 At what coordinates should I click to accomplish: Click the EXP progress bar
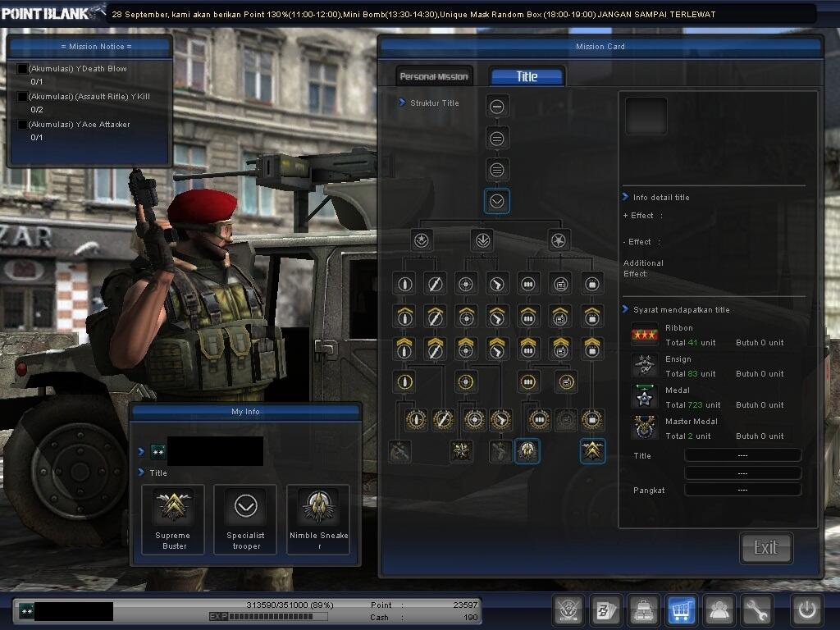(x=279, y=617)
